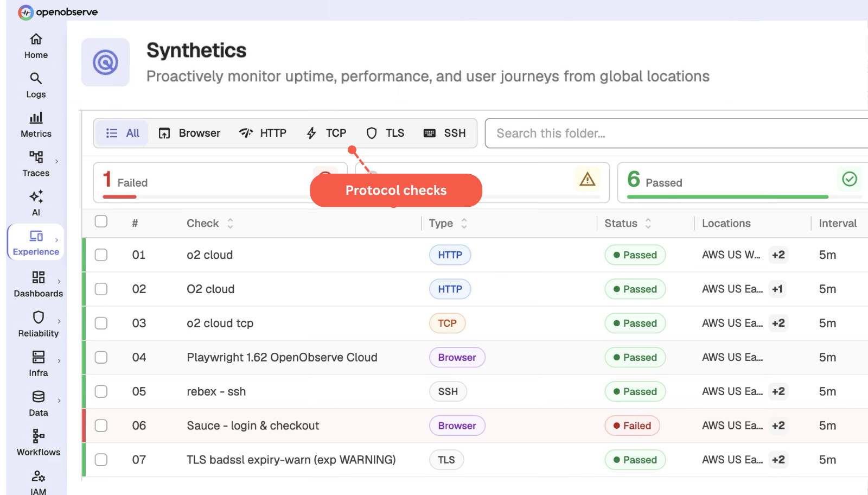Click the SSH type badge in row 05
868x495 pixels.
coord(448,392)
